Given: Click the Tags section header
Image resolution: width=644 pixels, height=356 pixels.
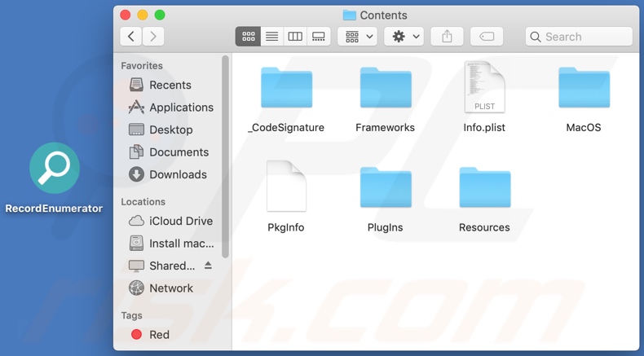Looking at the screenshot, I should click(x=131, y=315).
